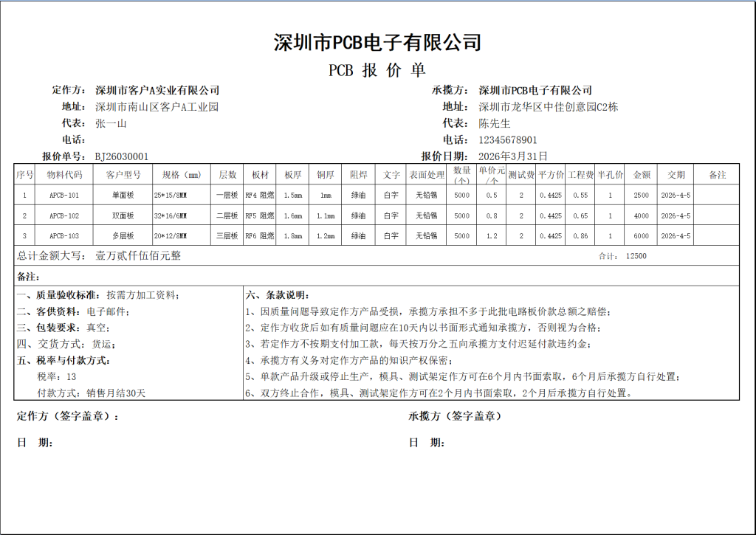Select the contractor representative 陈先生

tap(495, 123)
